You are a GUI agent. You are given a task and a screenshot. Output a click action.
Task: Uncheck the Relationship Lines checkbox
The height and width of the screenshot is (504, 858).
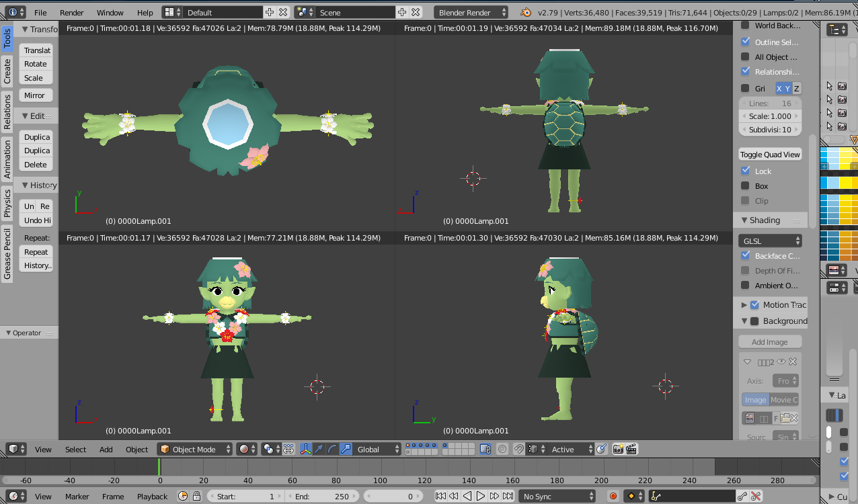[x=745, y=72]
